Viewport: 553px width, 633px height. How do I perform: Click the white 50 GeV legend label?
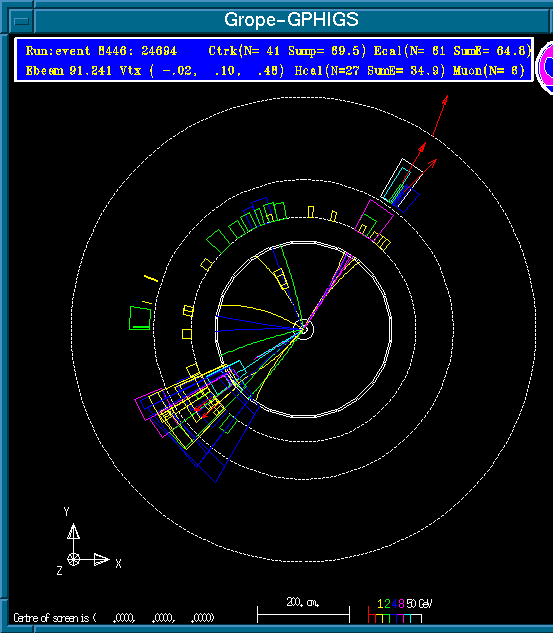pos(419,604)
